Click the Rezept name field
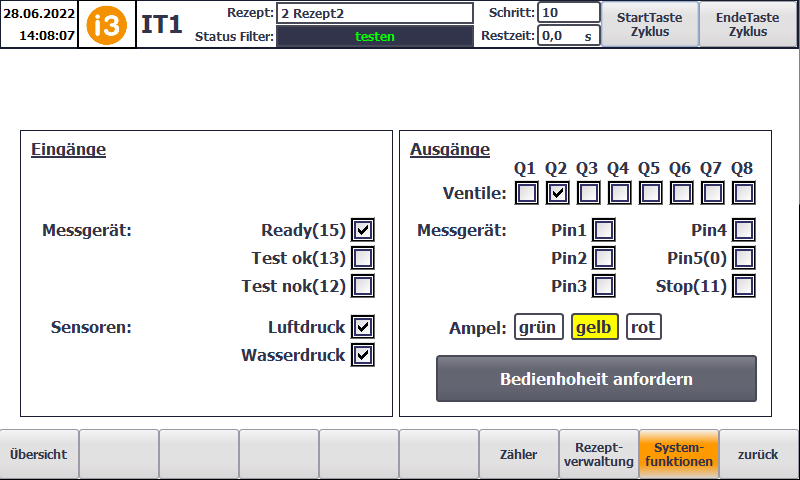Viewport: 800px width, 480px height. (375, 13)
